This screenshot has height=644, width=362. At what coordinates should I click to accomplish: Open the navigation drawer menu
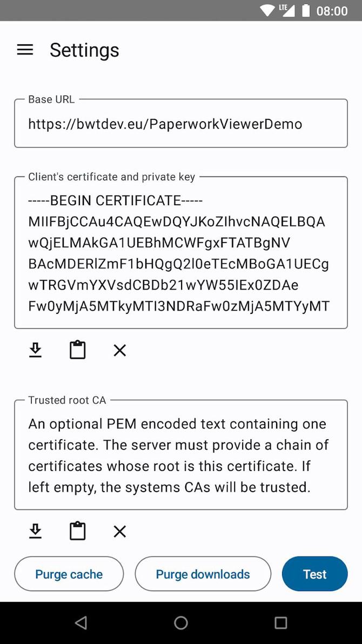tap(24, 49)
